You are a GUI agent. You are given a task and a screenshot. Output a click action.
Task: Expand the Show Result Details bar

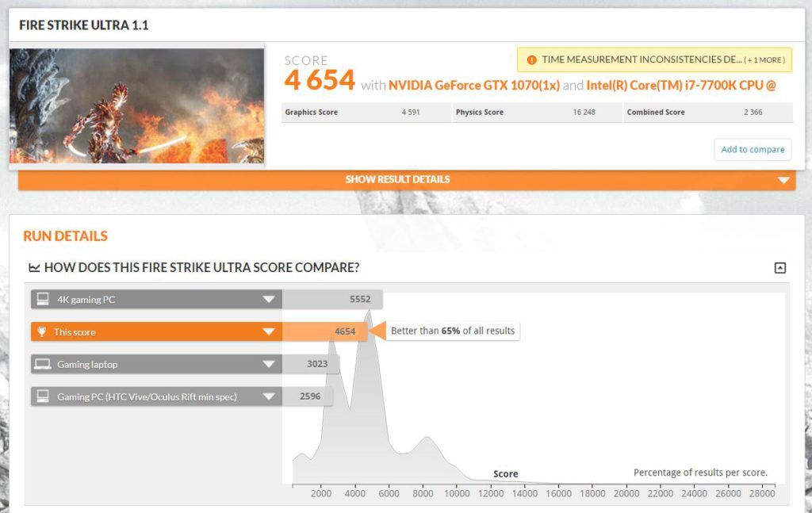407,180
